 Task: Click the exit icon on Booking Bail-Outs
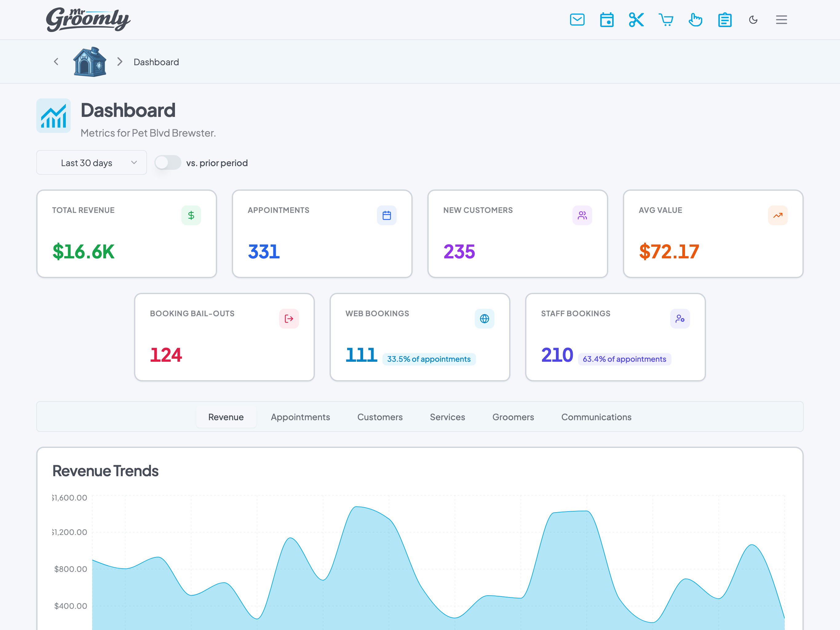point(289,318)
